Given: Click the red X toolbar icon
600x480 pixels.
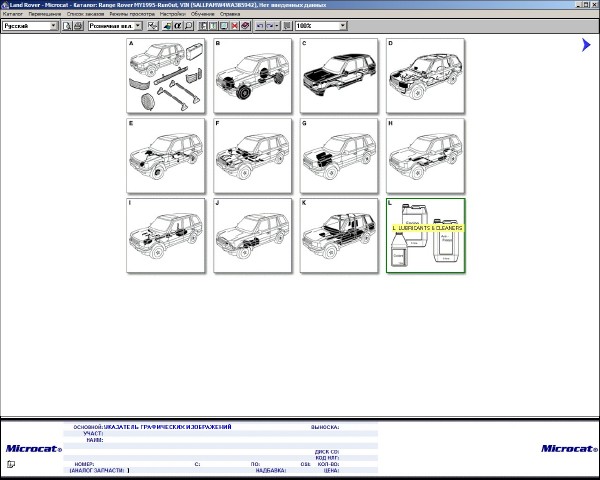Looking at the screenshot, I should click(x=234, y=26).
